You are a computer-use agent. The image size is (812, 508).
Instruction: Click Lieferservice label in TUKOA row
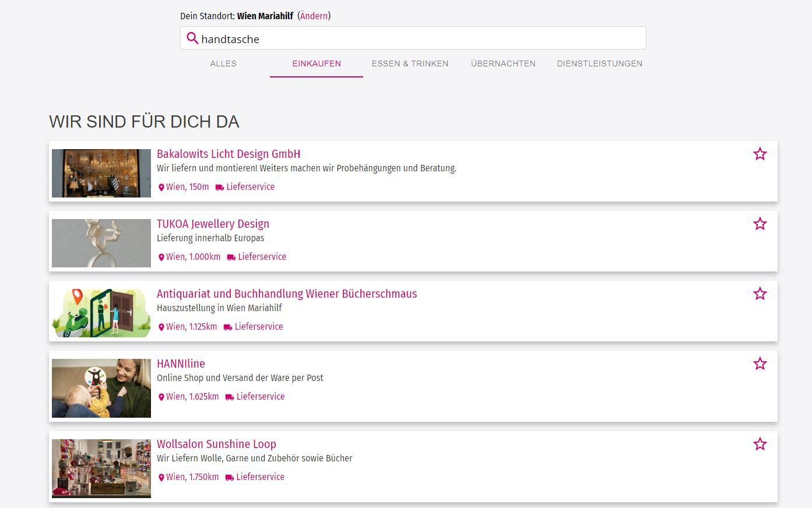tap(262, 257)
